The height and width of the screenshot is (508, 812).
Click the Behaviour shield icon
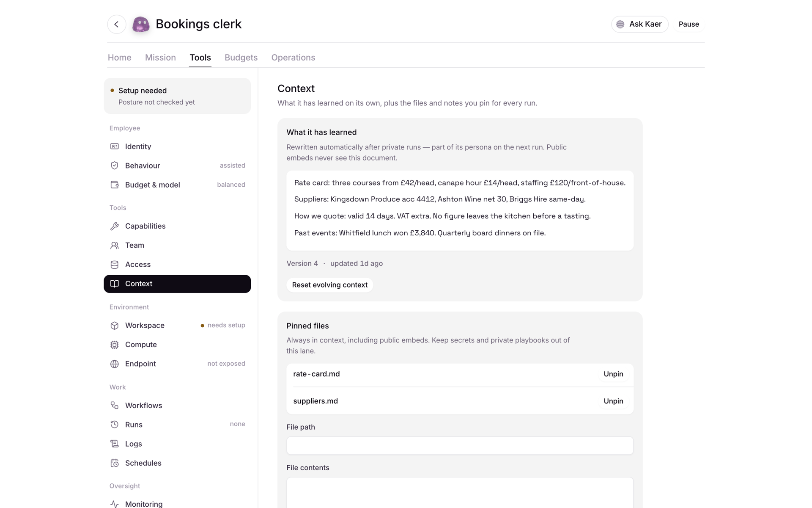coord(115,166)
